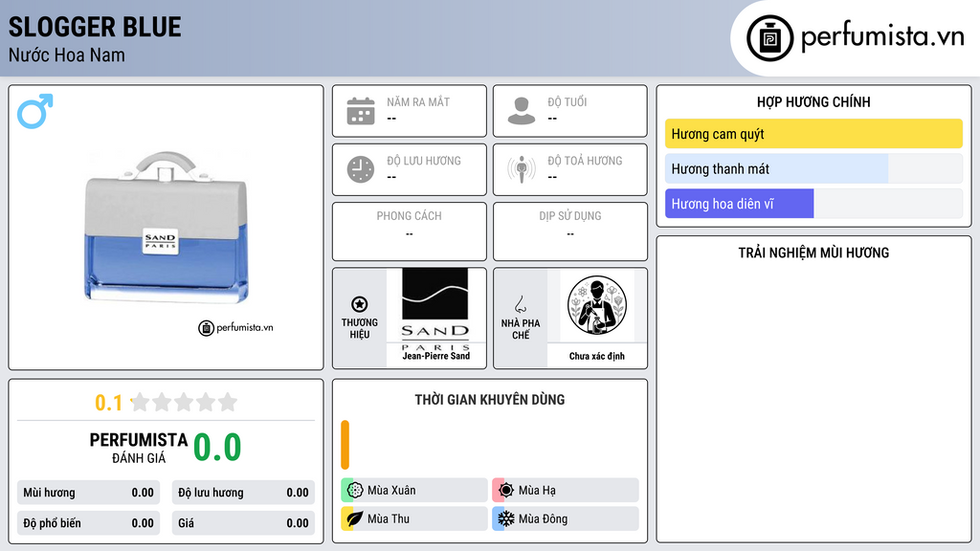Screen dimensions: 980x551
Task: Click the Độ lưu hương 0.00 score row
Action: (x=243, y=493)
